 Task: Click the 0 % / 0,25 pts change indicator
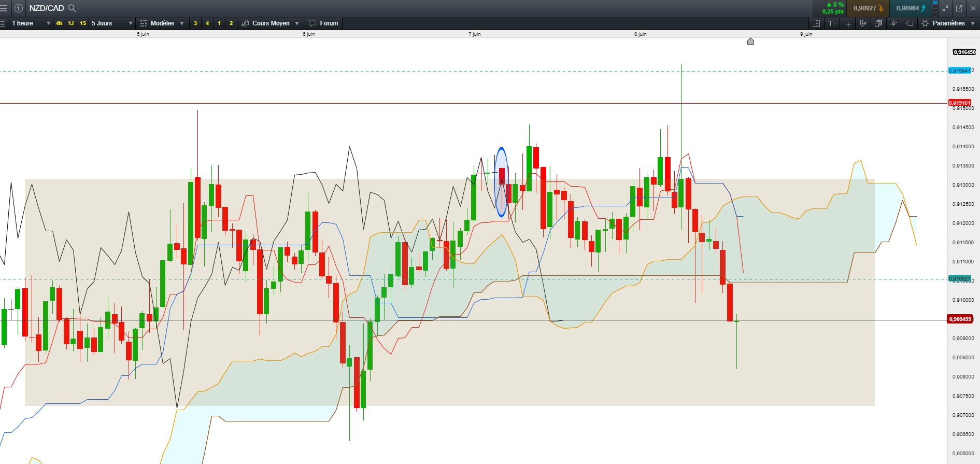click(832, 8)
